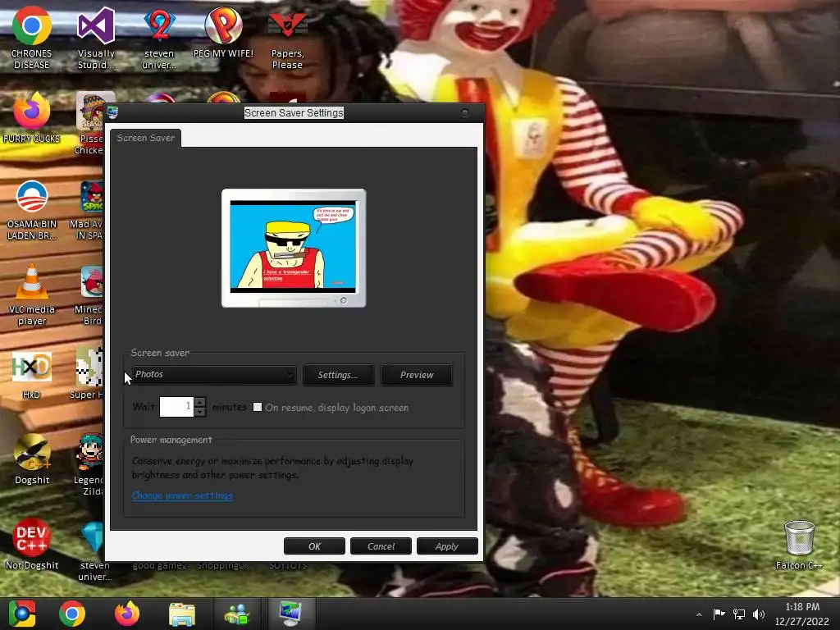Image resolution: width=840 pixels, height=630 pixels.
Task: Launch Firefox from the taskbar
Action: tap(127, 614)
